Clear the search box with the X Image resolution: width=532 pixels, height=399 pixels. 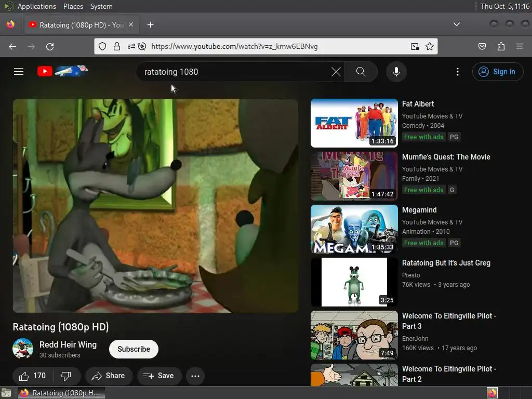(x=336, y=72)
